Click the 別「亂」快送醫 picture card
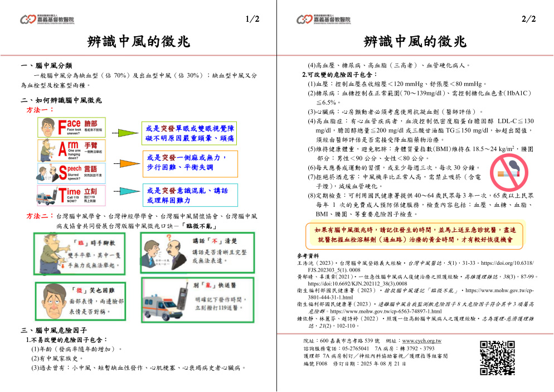 (x=198, y=300)
